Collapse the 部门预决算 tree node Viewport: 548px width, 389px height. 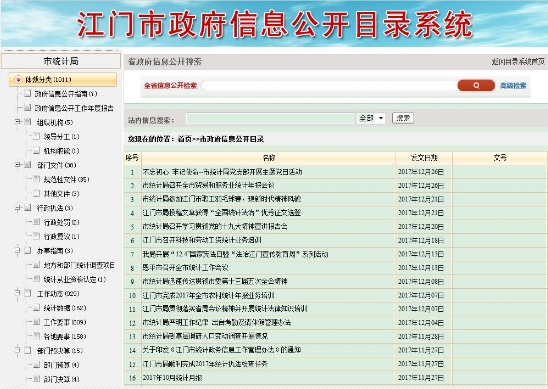tap(17, 350)
